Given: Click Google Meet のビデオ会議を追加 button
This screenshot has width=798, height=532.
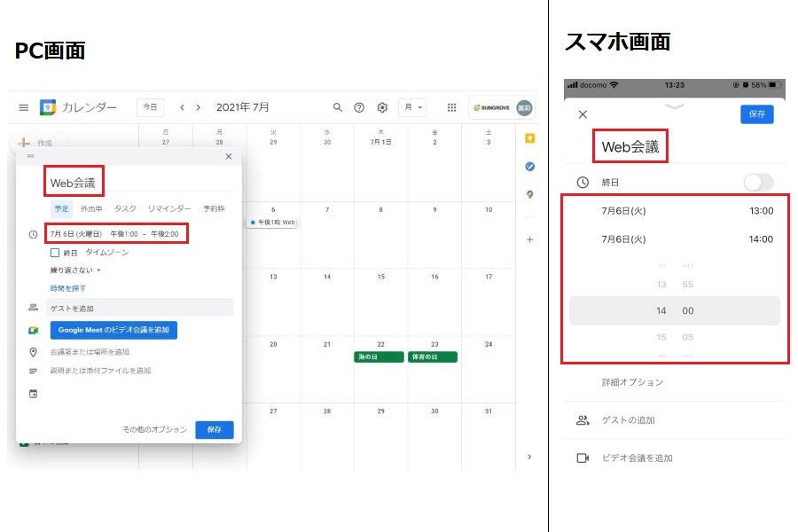Looking at the screenshot, I should coord(113,330).
